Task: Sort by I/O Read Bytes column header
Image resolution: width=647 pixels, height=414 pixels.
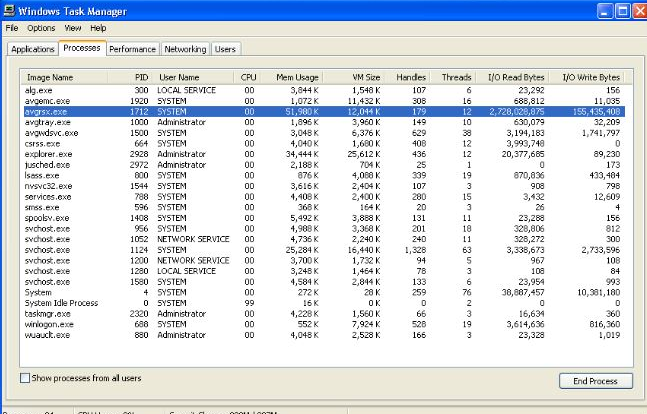Action: (x=513, y=77)
